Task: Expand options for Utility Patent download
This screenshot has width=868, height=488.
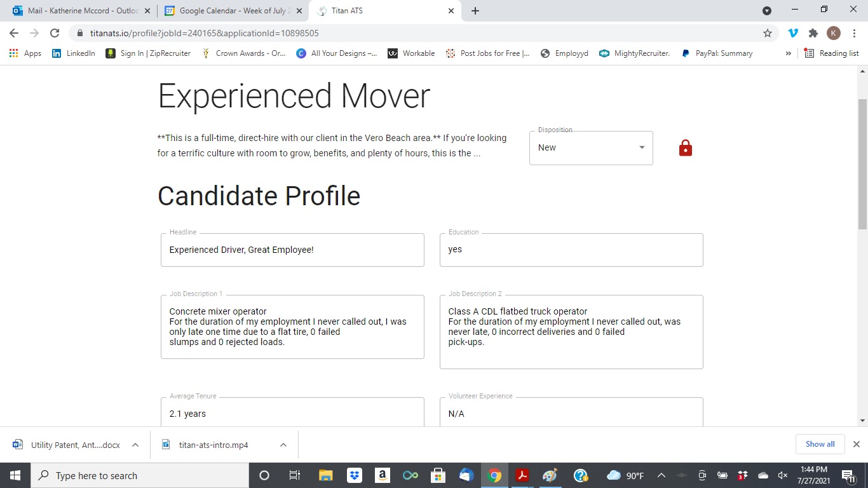Action: click(x=135, y=445)
